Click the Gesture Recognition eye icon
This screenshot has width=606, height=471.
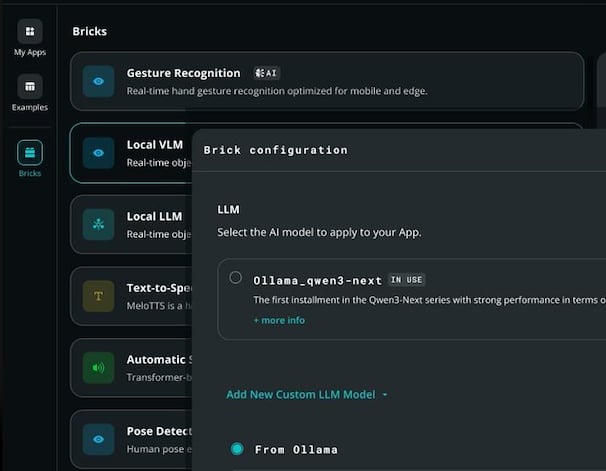click(x=99, y=81)
